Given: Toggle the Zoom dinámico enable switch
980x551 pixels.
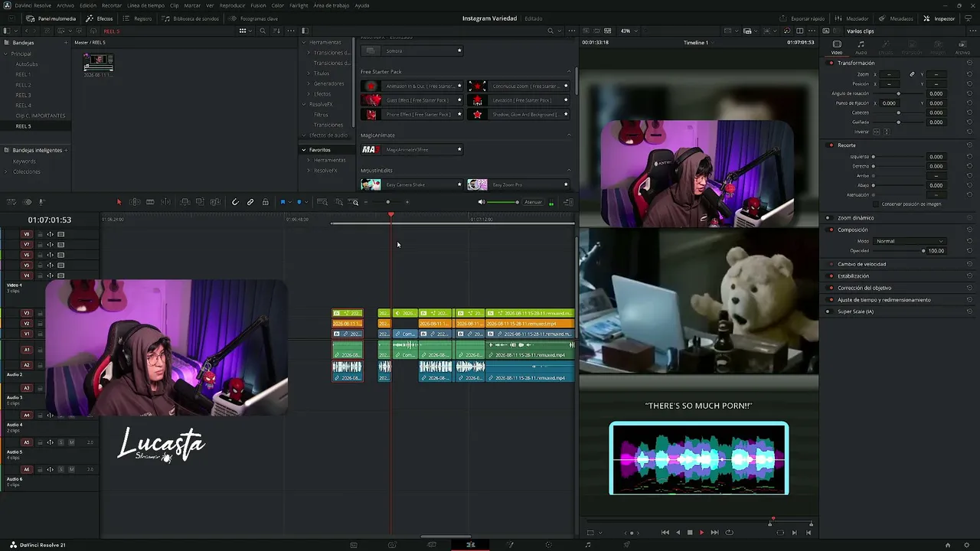Looking at the screenshot, I should point(828,218).
